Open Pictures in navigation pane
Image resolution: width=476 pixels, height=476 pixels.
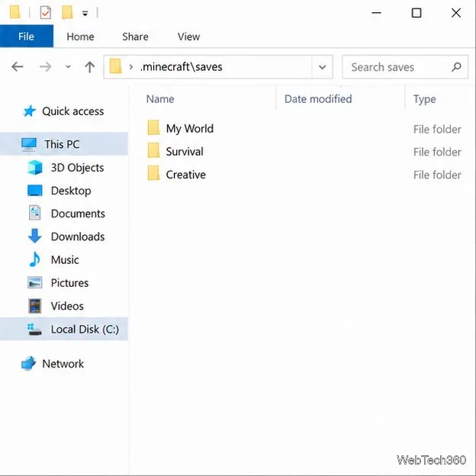point(69,283)
